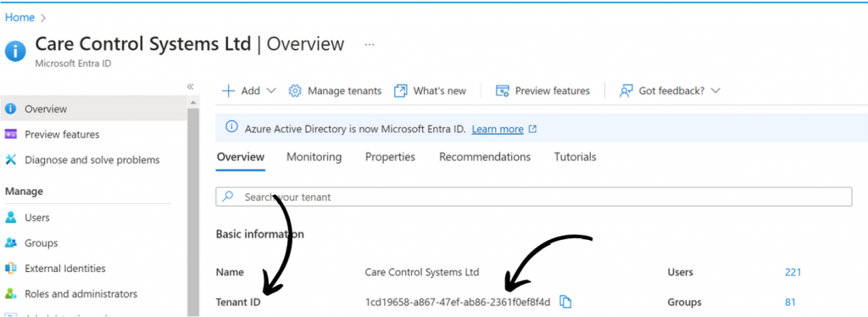The width and height of the screenshot is (868, 317).
Task: Click the plus icon for Add
Action: point(228,91)
